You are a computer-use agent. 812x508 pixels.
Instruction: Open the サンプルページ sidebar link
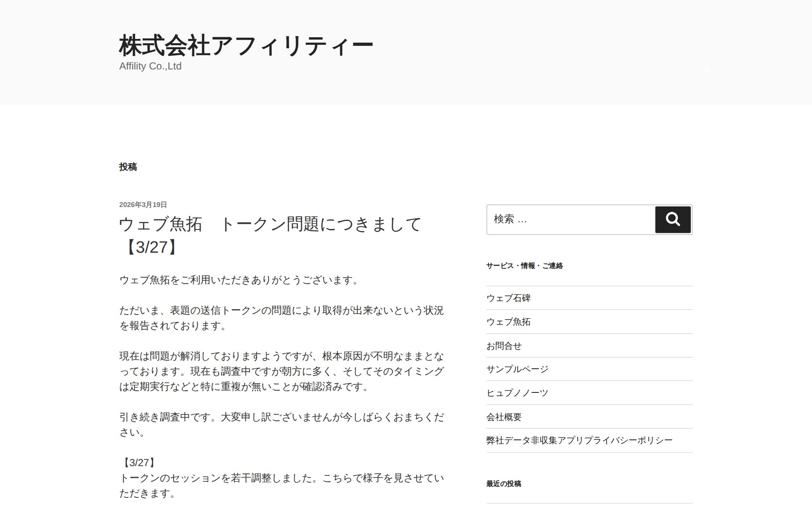(x=517, y=369)
